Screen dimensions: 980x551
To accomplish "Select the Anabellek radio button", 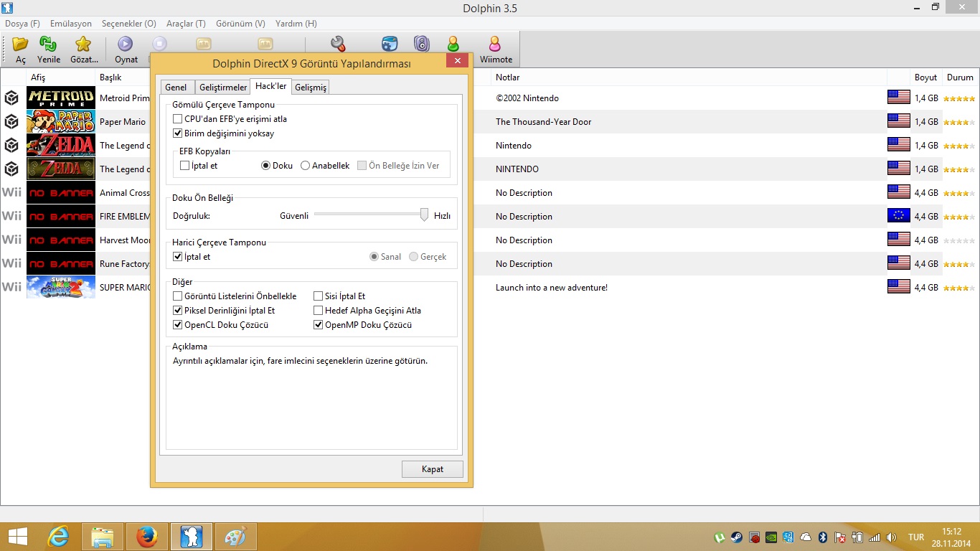I will (x=305, y=166).
